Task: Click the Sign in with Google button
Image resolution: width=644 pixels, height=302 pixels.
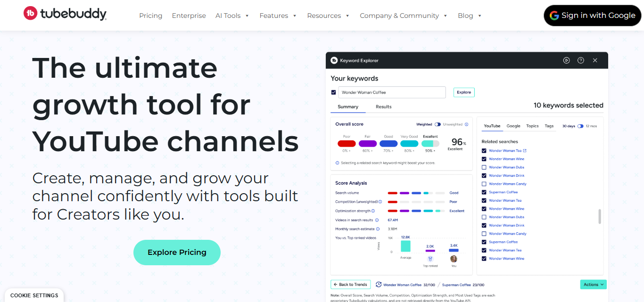Action: click(593, 15)
